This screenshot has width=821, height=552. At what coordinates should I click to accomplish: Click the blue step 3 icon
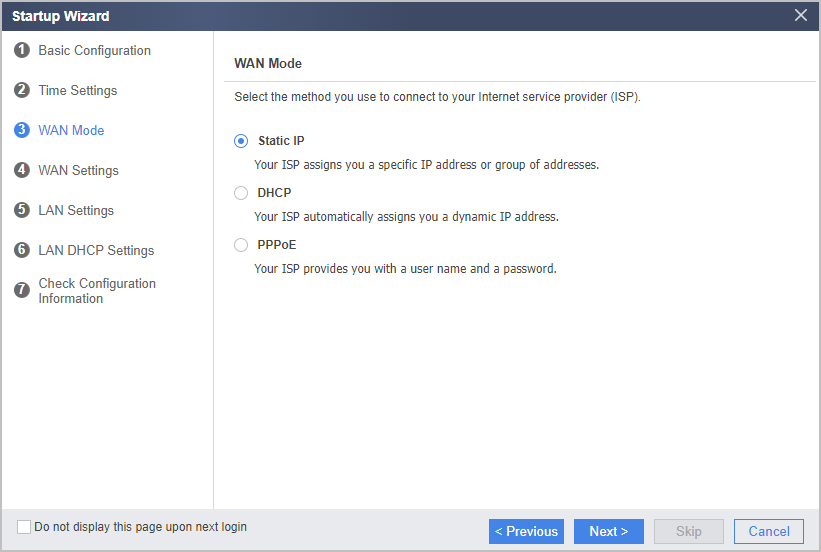21,130
